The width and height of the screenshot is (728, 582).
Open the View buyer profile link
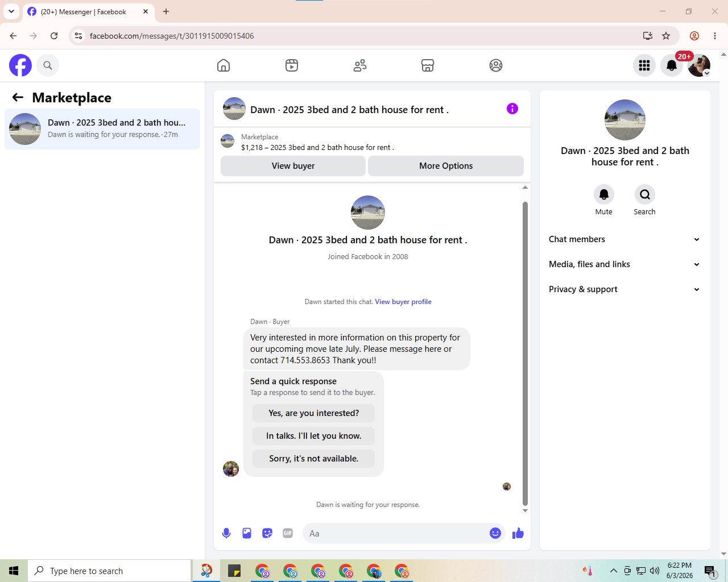[403, 302]
